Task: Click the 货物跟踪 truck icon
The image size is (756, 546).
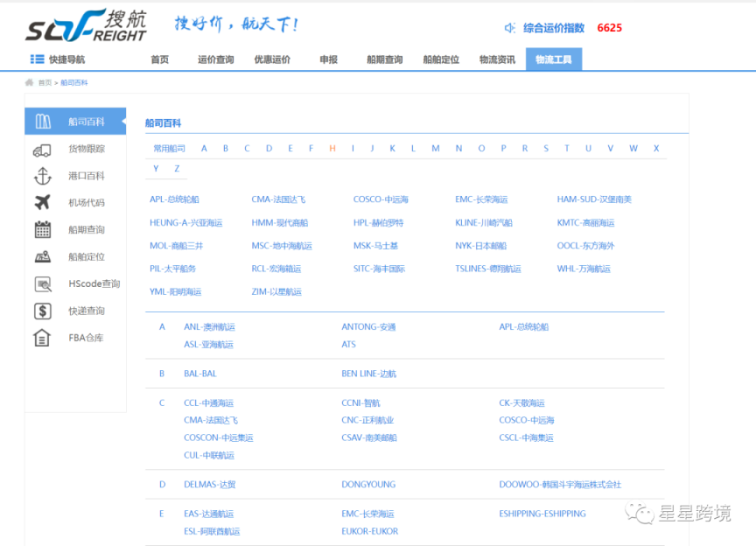Action: tap(42, 151)
